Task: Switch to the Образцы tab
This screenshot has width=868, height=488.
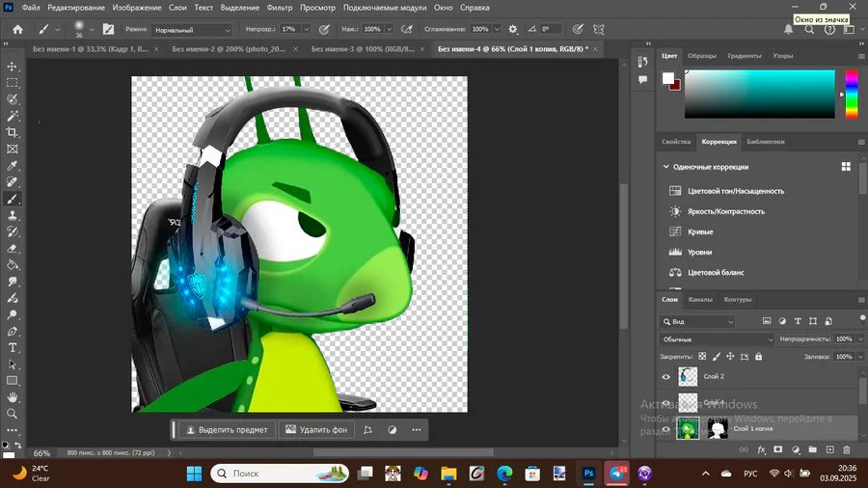Action: pyautogui.click(x=702, y=56)
